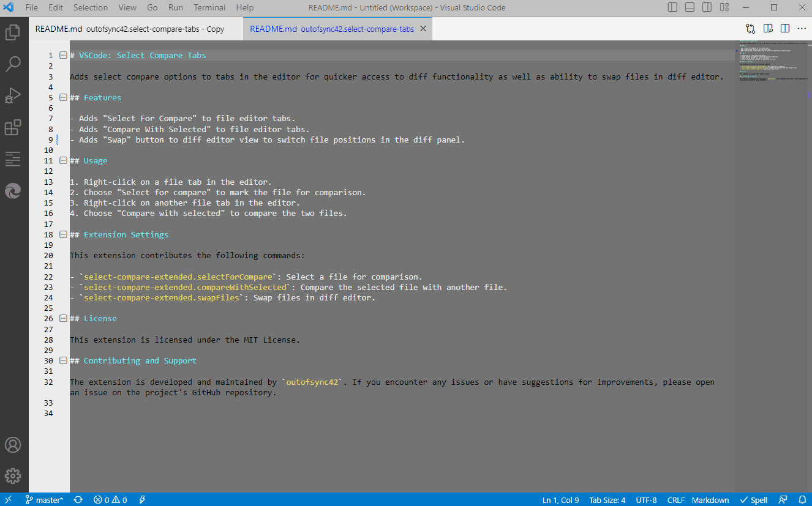Viewport: 812px width, 506px height.
Task: Open the Manage gear icon
Action: 13,476
